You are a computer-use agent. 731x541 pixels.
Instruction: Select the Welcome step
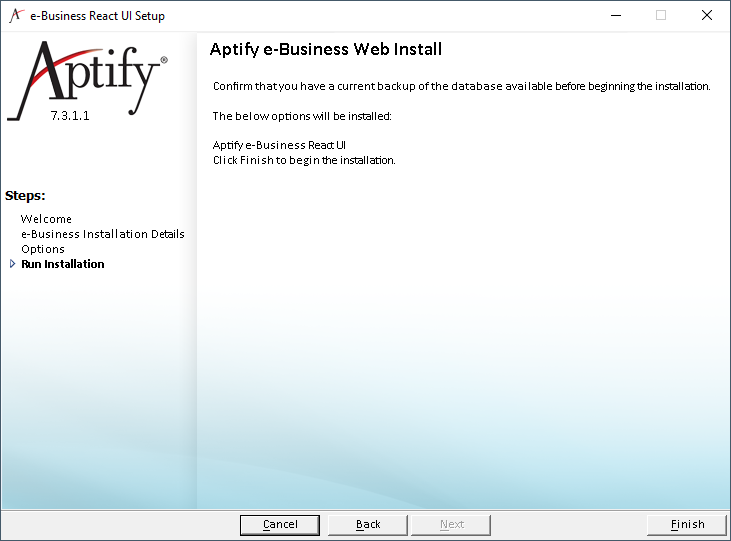46,219
